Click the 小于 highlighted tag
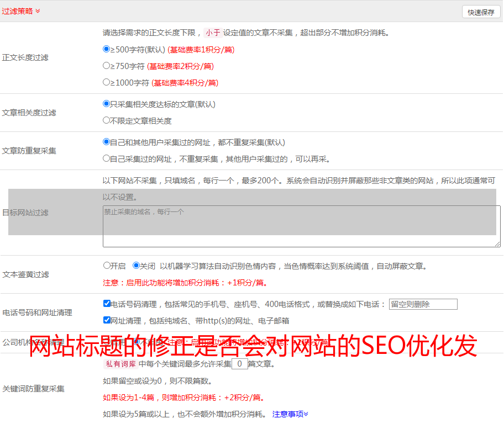This screenshot has width=504, height=424. (213, 33)
